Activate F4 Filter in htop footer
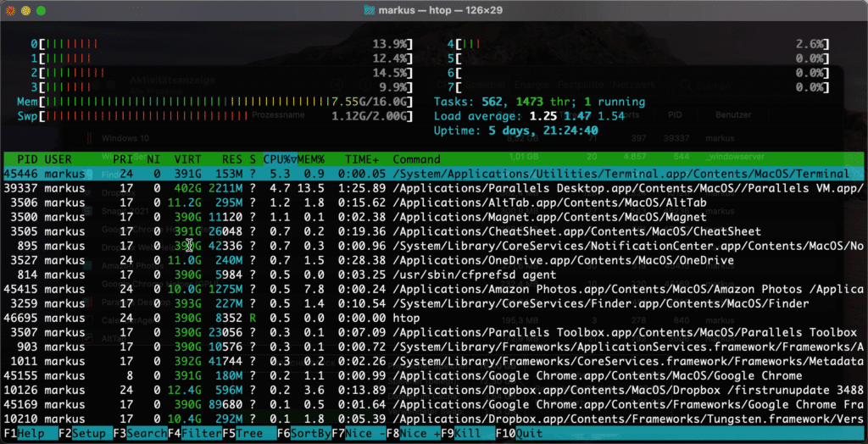Screen dimensions: 868x444 pyautogui.click(x=195, y=434)
